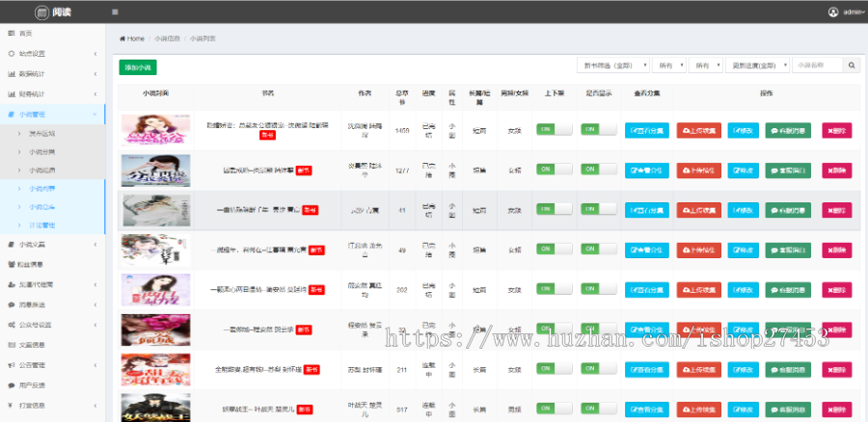Click the 消息推送 speech bubble icon
This screenshot has height=422, width=868.
click(11, 304)
